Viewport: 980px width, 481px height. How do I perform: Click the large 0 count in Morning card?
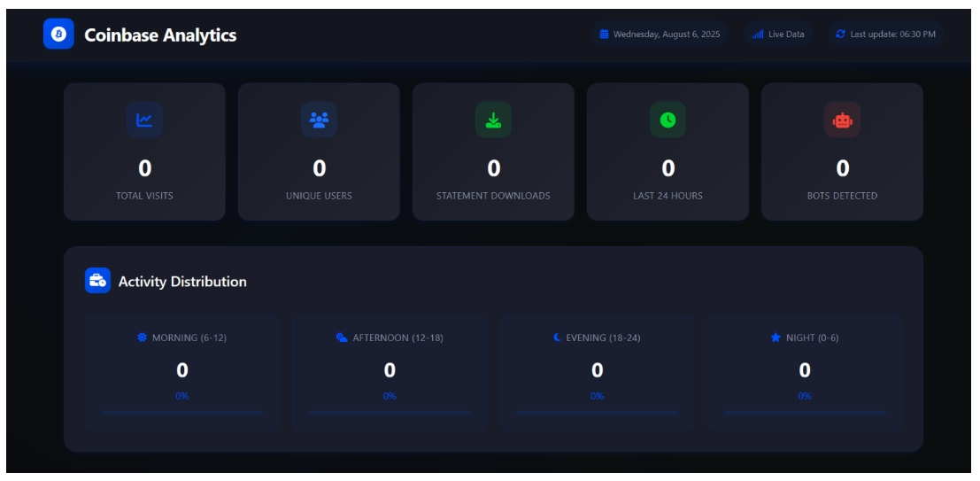(x=181, y=370)
